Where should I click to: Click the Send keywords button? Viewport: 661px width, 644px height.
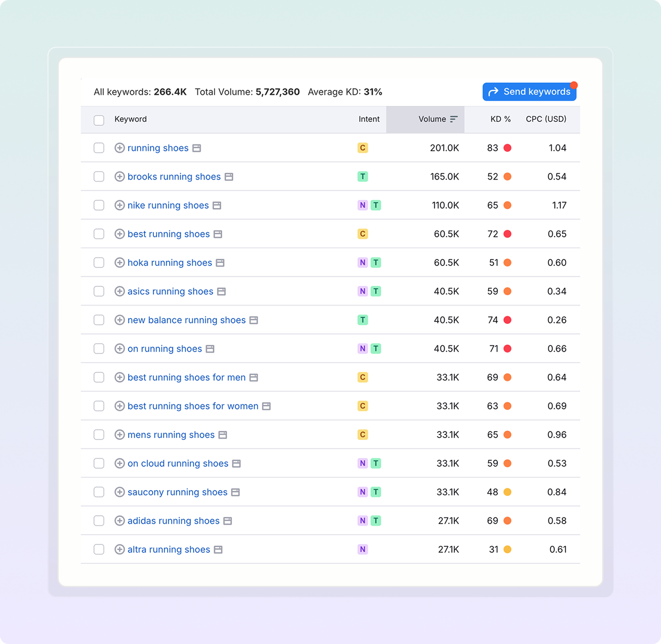(529, 92)
